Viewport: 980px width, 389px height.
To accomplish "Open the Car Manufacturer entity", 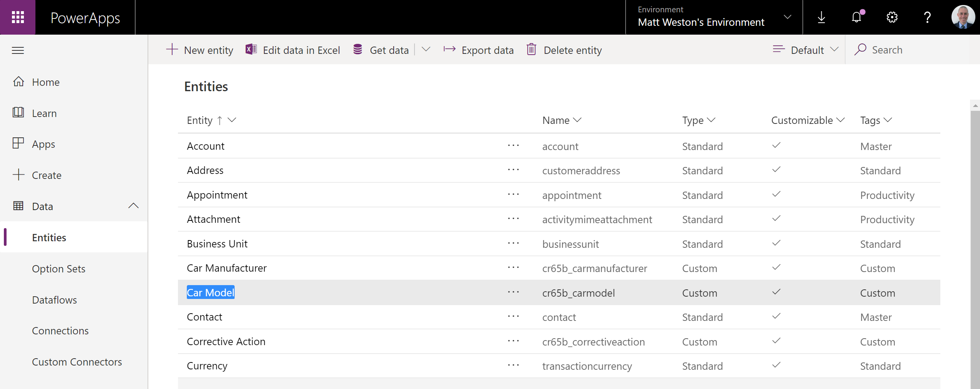I will 227,268.
